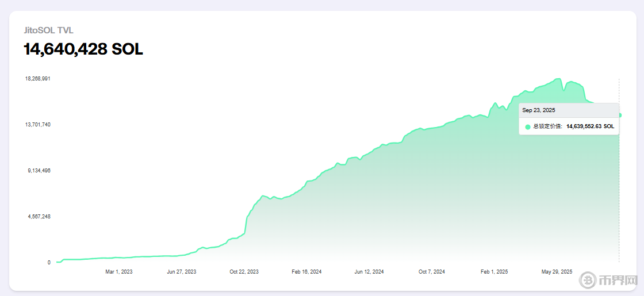Click the 9,134,496 y-axis label

39,171
